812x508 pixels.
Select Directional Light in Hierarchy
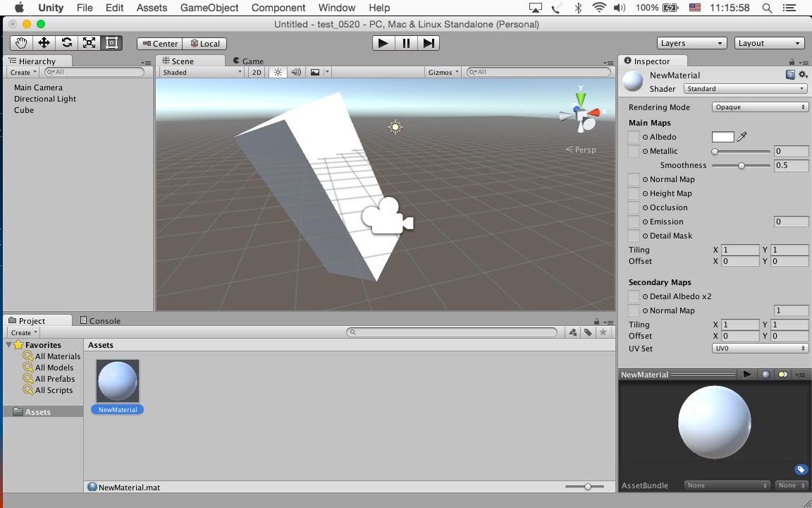45,99
